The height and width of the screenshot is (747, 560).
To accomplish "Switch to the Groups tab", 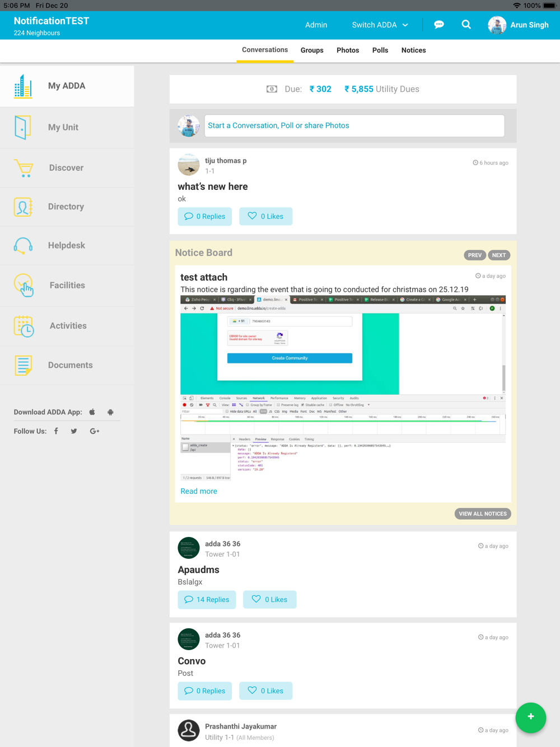I will click(x=312, y=50).
